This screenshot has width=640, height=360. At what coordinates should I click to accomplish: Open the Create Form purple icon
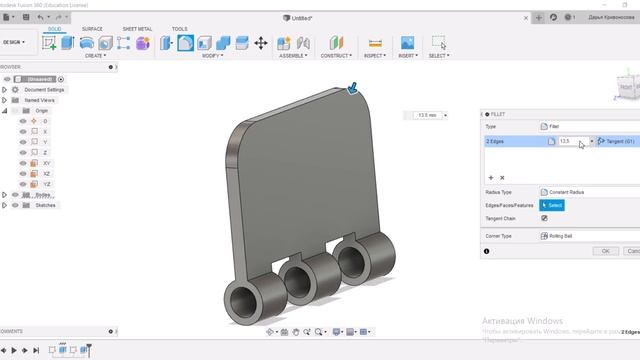click(x=142, y=43)
